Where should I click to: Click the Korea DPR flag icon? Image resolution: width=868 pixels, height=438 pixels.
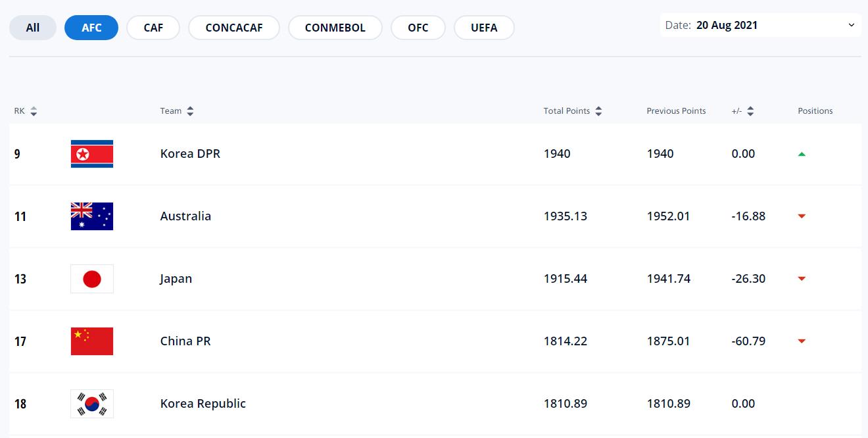click(92, 154)
